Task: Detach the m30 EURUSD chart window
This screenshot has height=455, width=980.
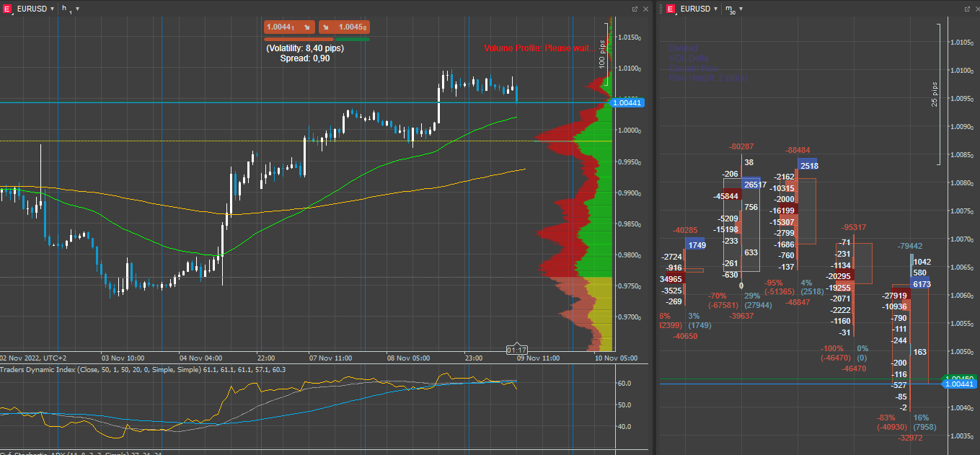Action: [x=968, y=9]
